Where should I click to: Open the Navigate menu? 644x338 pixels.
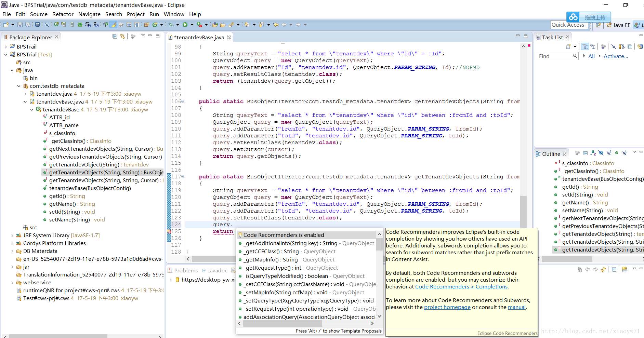pos(89,14)
